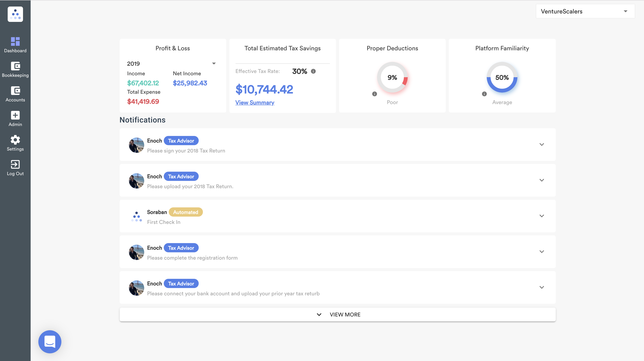Click the Tax Advisor badge on the bank account notification
Image resolution: width=644 pixels, height=361 pixels.
click(x=181, y=284)
